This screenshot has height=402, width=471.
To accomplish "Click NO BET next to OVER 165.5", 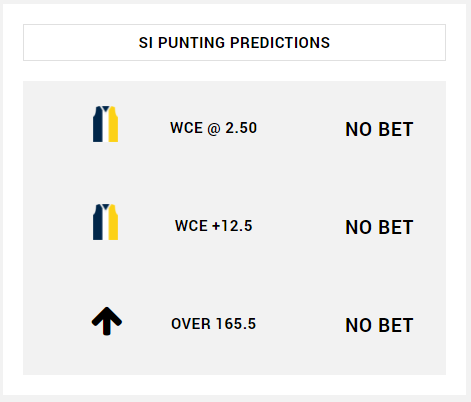I will point(379,325).
